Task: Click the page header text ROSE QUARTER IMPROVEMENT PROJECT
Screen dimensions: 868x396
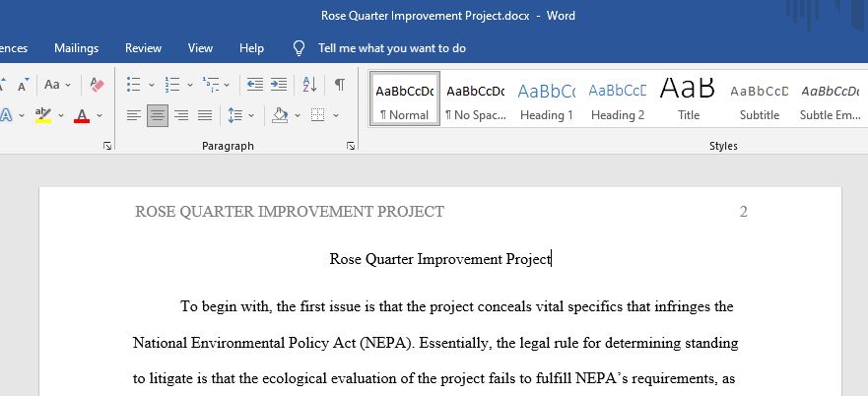Action: tap(290, 212)
